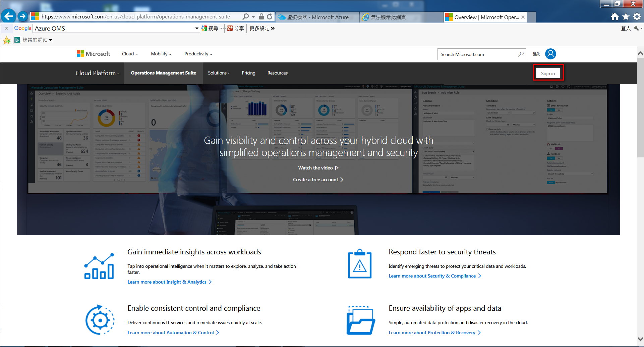
Task: Expand the Solutions dropdown
Action: tap(219, 73)
